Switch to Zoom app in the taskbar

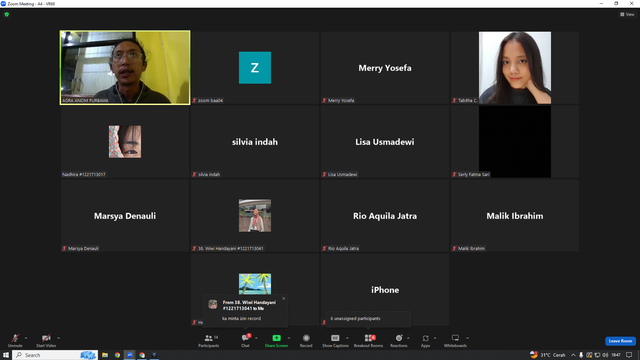click(x=130, y=355)
